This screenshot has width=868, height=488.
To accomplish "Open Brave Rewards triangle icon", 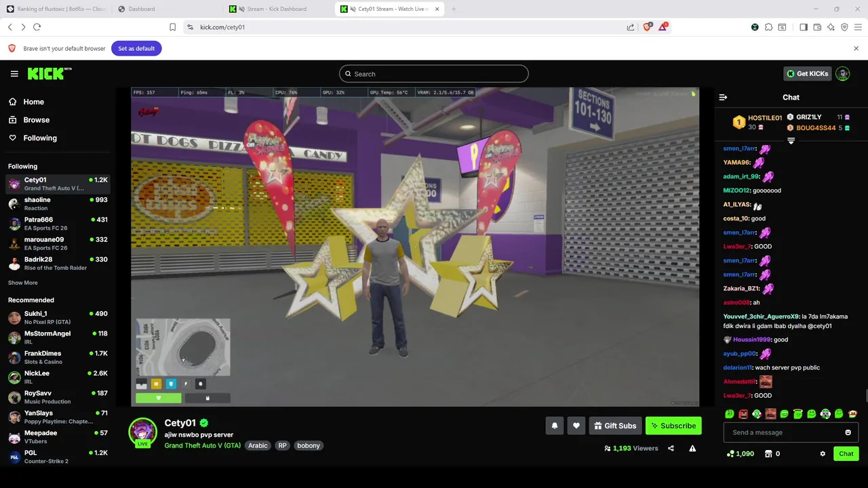I will (x=663, y=26).
